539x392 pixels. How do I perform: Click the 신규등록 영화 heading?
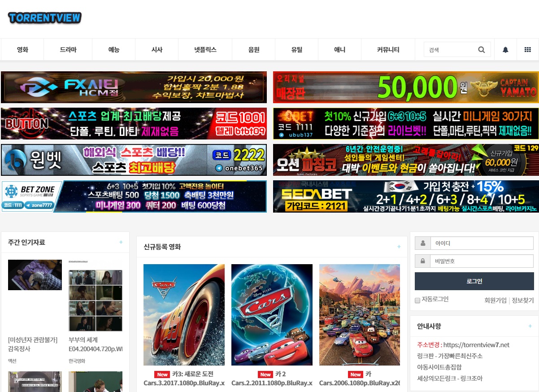162,247
